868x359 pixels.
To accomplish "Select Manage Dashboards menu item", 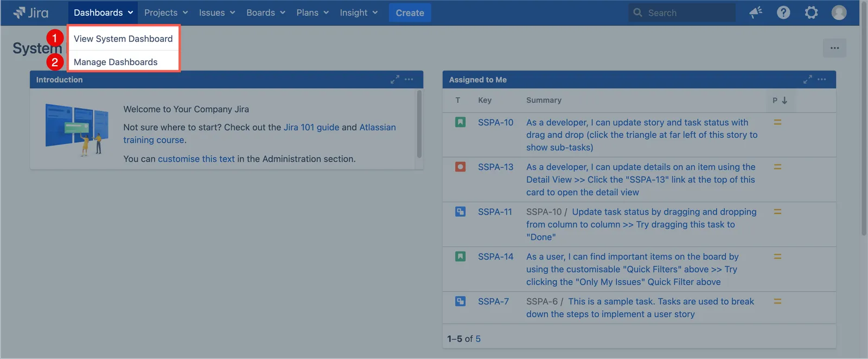I will [x=124, y=62].
